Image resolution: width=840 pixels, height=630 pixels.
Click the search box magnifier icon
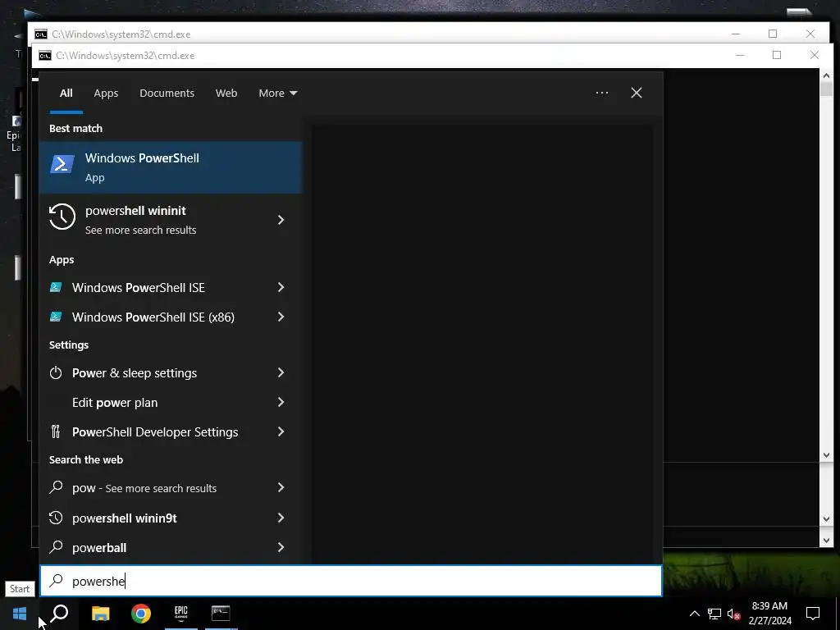pos(57,581)
